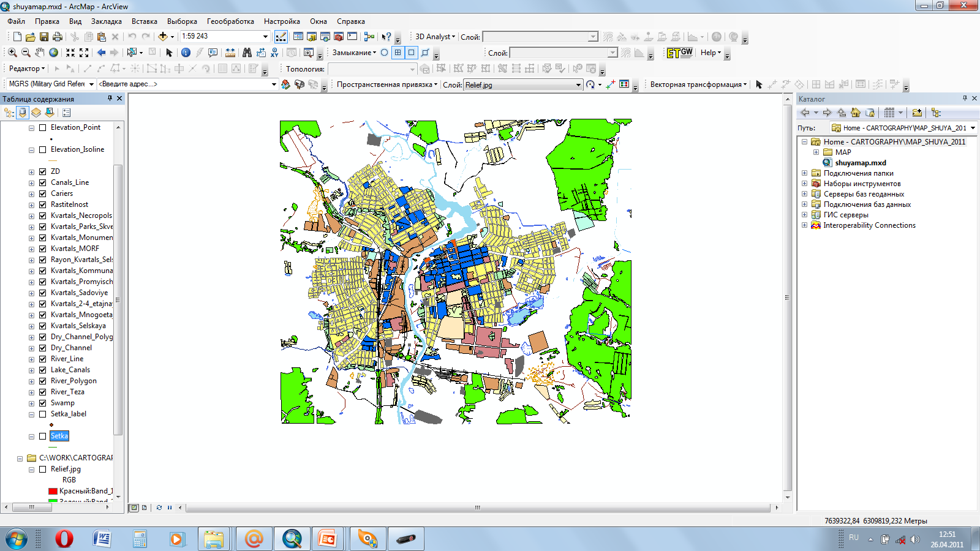Open the Find binoculars tool
The image size is (980, 551).
click(x=247, y=53)
